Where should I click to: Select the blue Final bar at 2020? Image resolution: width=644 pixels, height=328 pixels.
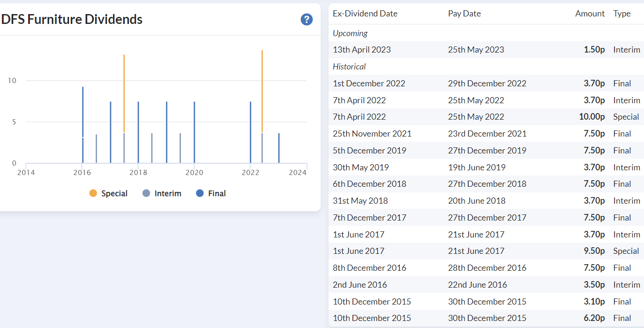coord(195,132)
